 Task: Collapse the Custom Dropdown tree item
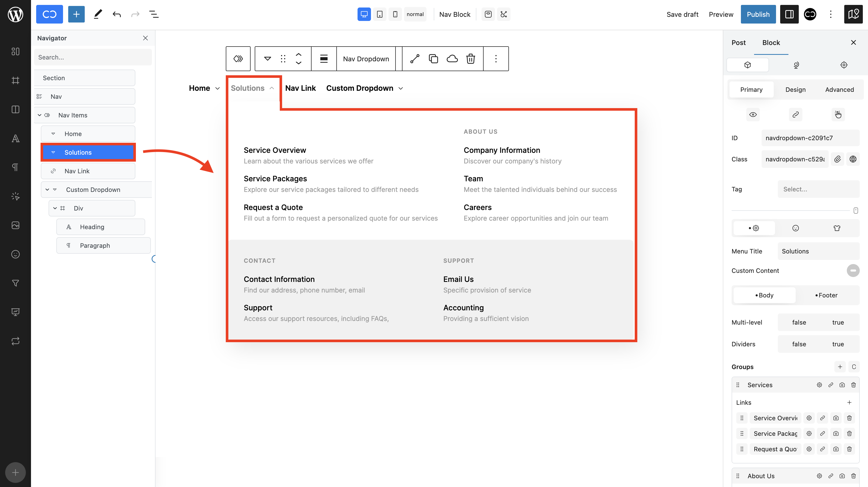coord(47,190)
